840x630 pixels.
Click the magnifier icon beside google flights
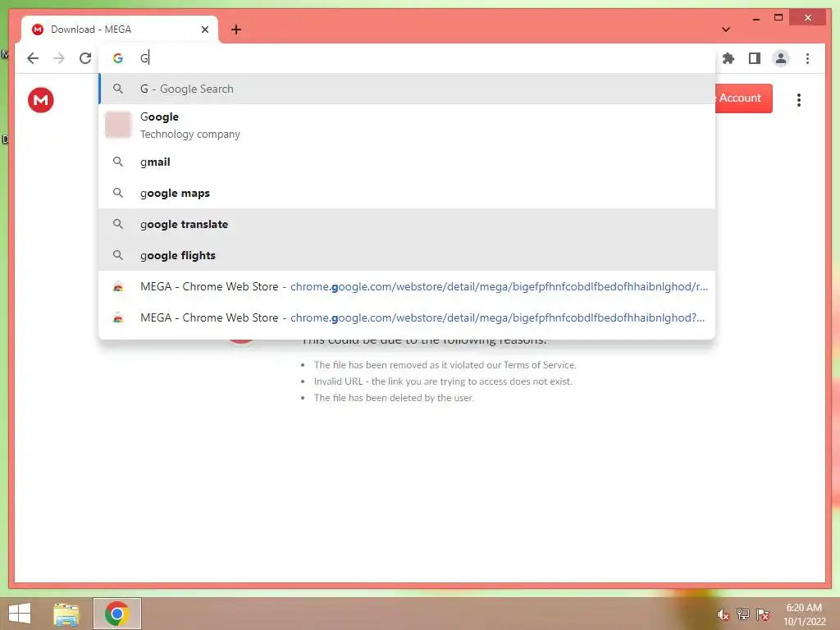click(x=118, y=255)
